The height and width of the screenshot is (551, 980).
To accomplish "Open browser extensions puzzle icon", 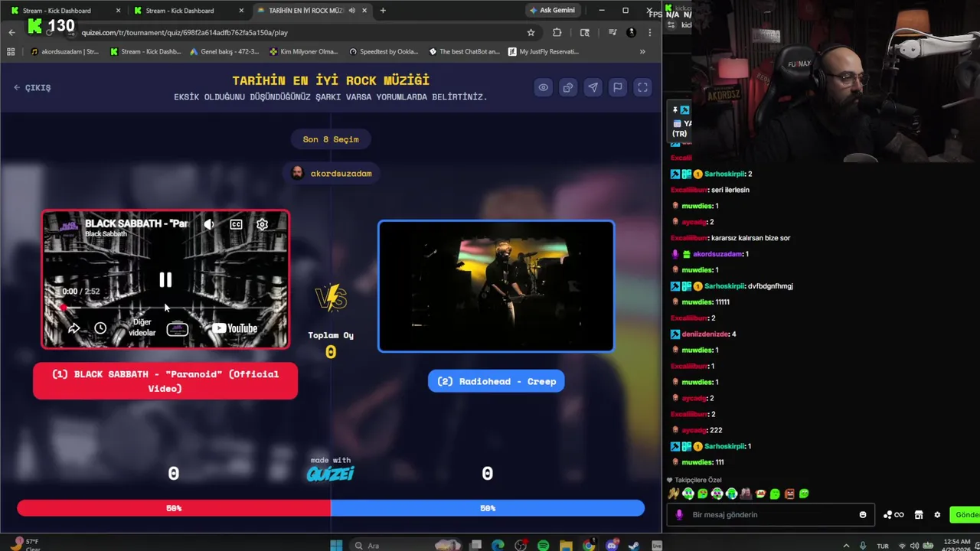I will pos(557,32).
